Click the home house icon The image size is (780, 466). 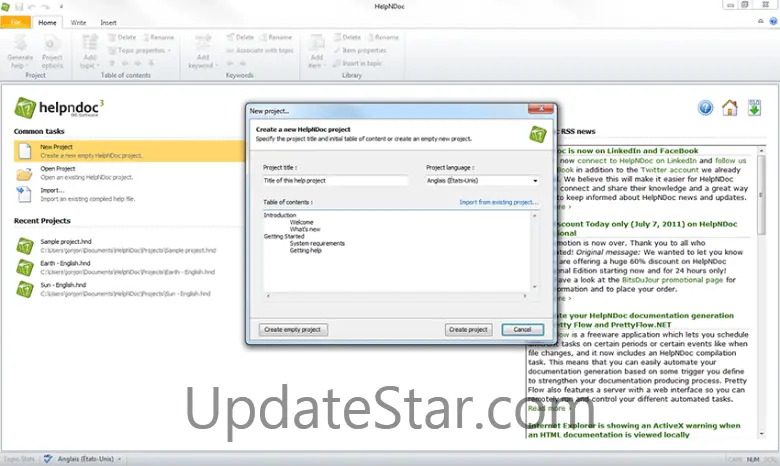pos(730,107)
